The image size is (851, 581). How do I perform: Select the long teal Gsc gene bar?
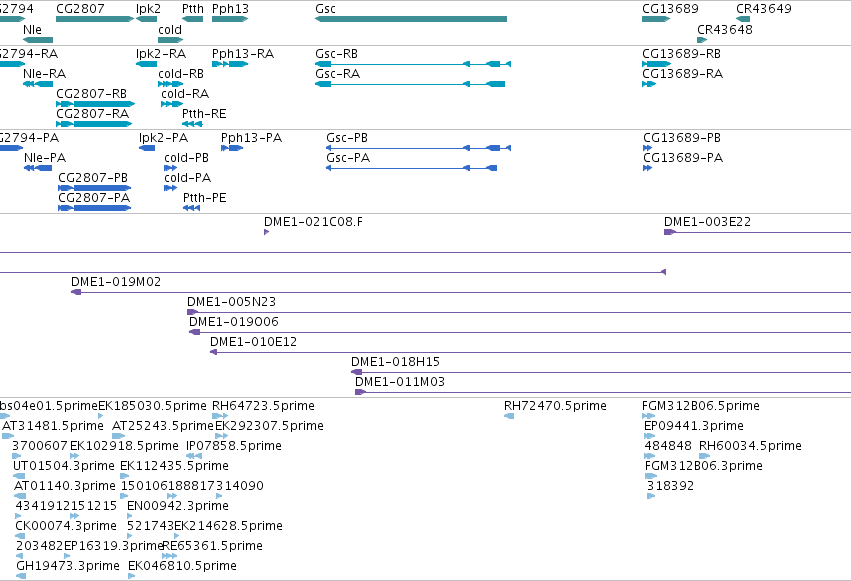click(x=411, y=19)
